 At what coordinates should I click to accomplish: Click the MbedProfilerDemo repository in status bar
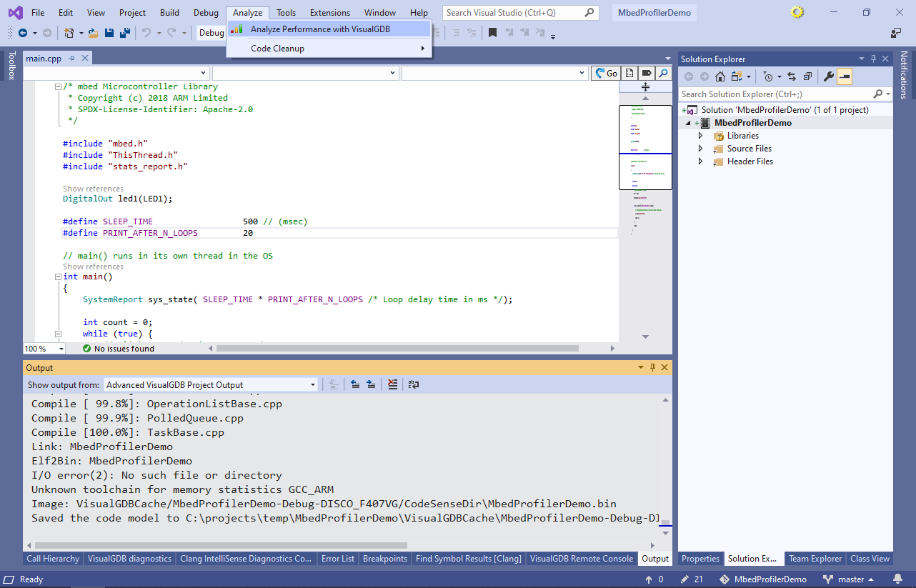pos(763,579)
